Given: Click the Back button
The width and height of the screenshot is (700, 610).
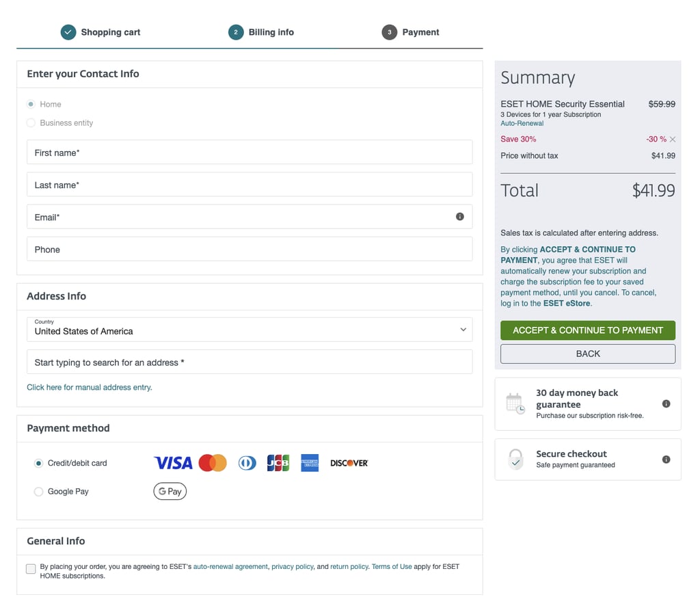Looking at the screenshot, I should pos(587,354).
